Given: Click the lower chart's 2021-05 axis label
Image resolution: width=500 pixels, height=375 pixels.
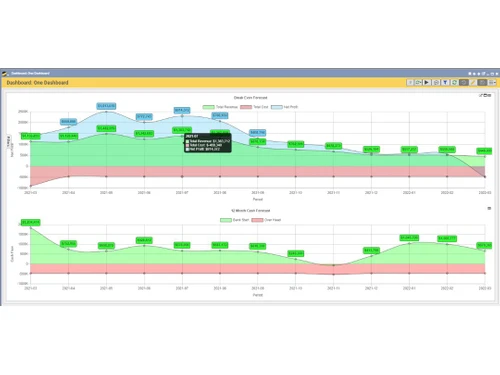Looking at the screenshot, I should point(106,288).
